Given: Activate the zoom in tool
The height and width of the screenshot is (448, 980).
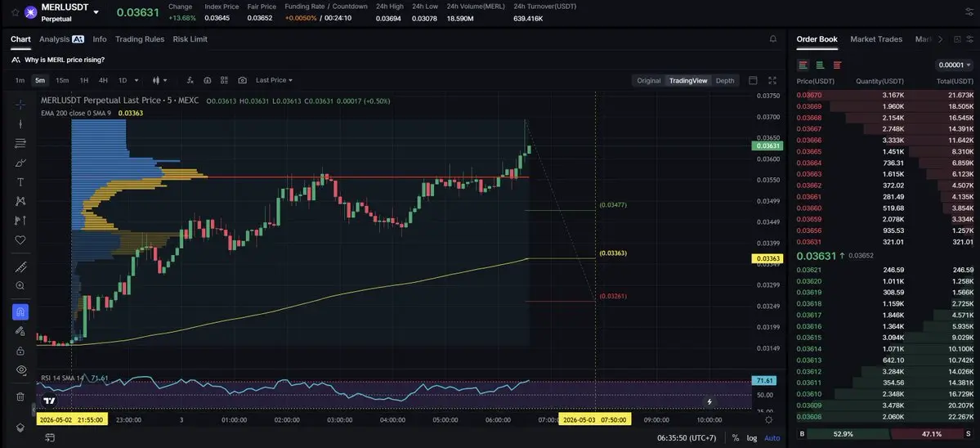Looking at the screenshot, I should point(20,286).
